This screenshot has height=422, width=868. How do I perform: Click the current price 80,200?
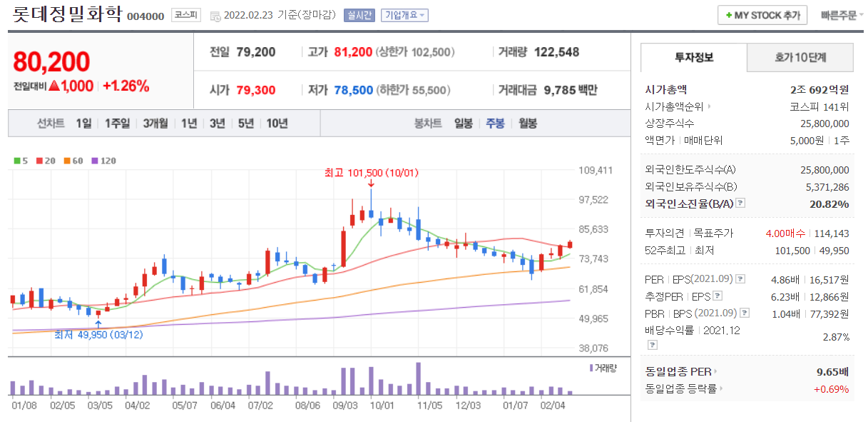(51, 62)
